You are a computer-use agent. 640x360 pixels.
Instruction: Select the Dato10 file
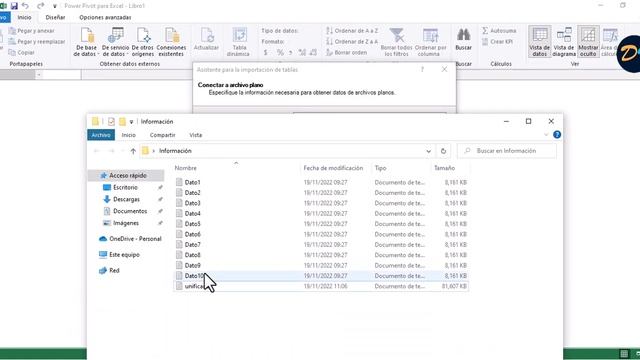coord(321,276)
